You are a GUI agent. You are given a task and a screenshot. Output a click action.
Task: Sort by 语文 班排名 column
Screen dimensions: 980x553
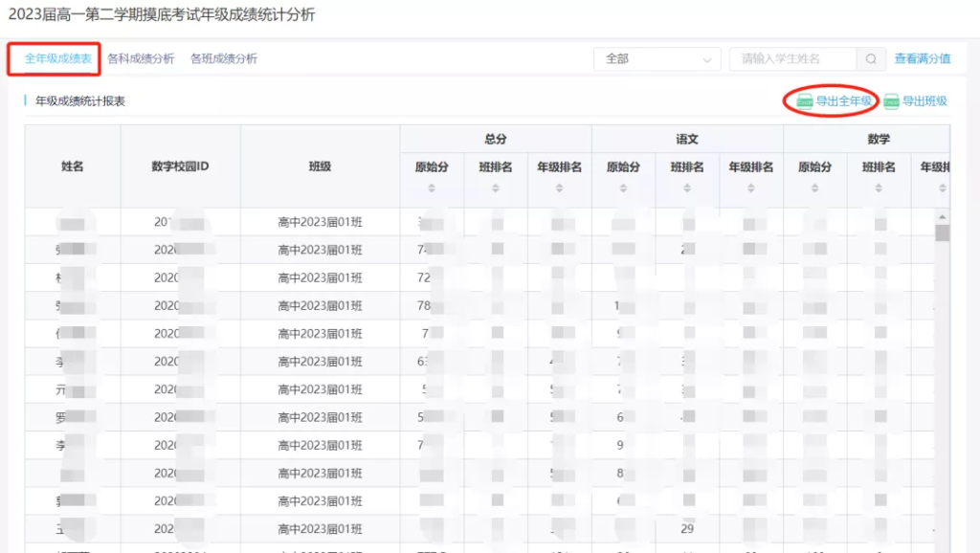pos(687,188)
